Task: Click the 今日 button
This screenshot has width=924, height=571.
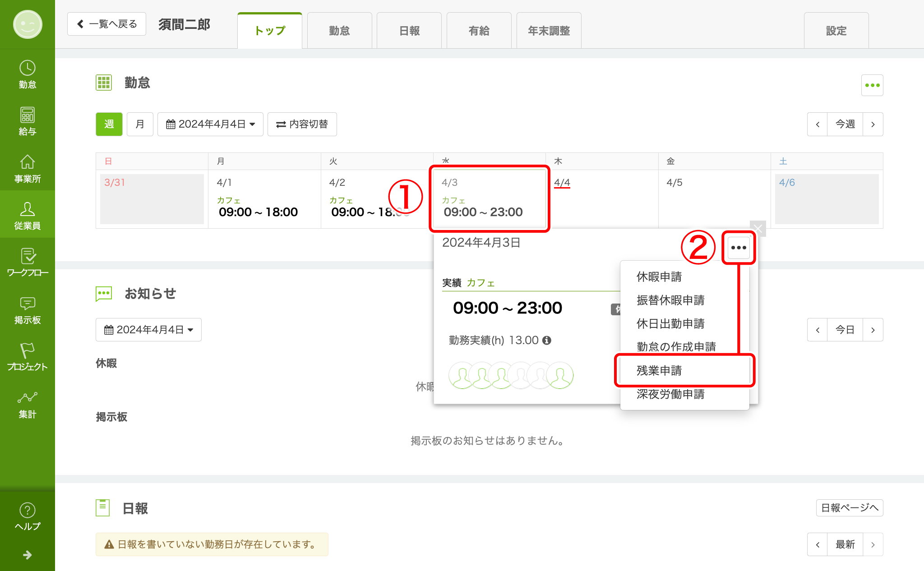Action: (845, 330)
